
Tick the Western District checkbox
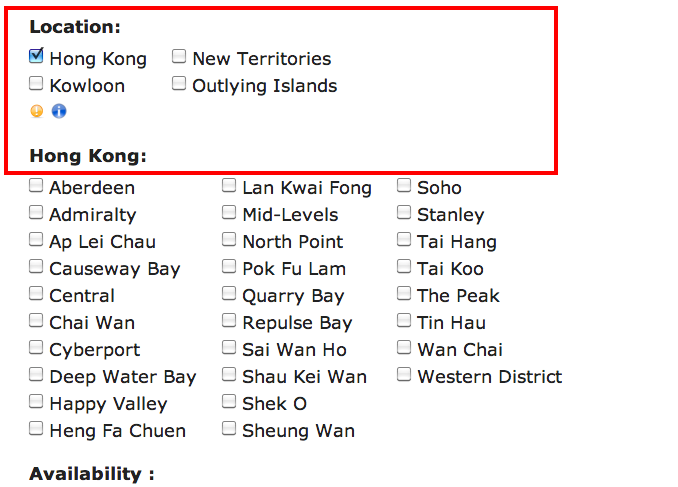(404, 374)
